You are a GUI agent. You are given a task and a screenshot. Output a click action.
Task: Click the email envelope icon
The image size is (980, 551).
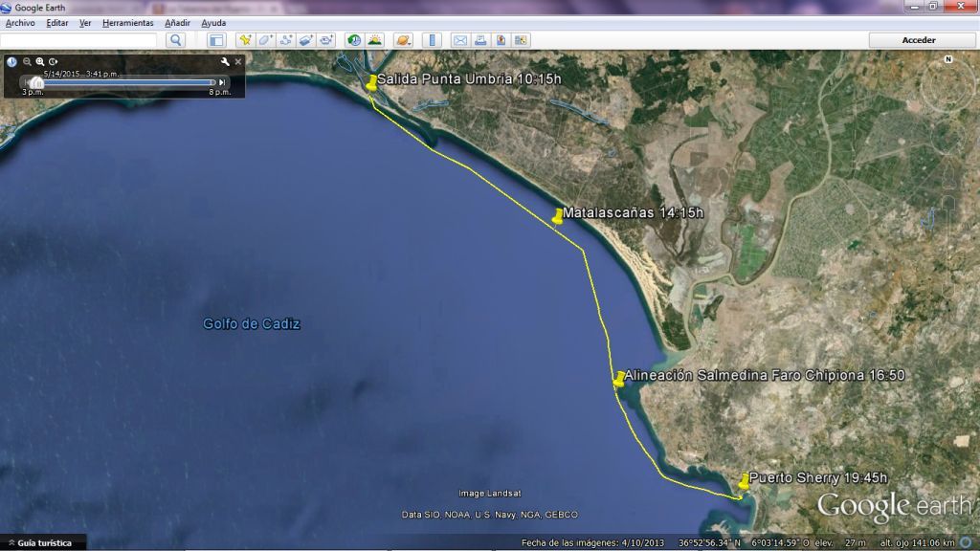(x=459, y=40)
